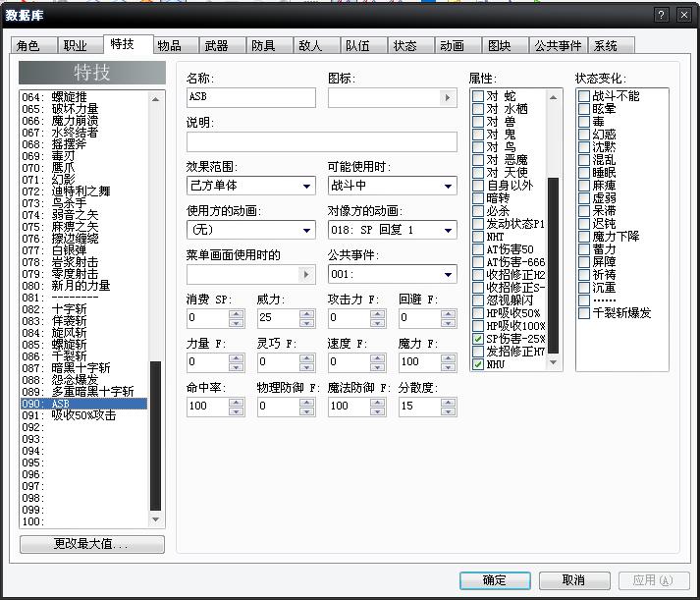
Task: Uncheck the NHU attribute checkbox
Action: 478,364
